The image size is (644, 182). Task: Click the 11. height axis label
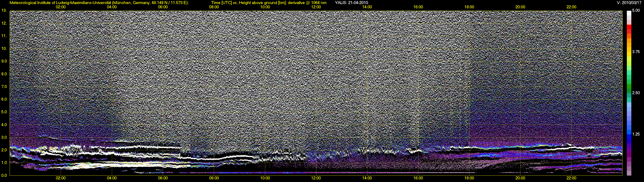point(4,36)
